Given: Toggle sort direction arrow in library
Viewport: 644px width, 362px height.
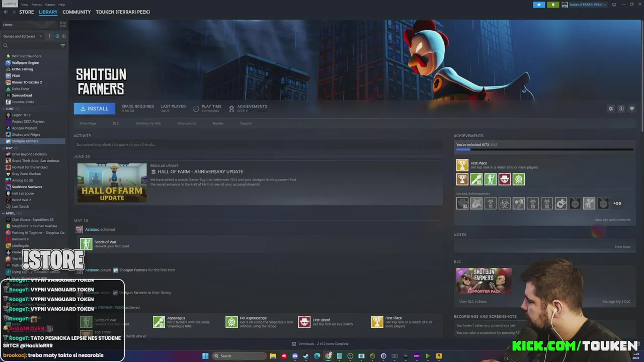Looking at the screenshot, I should point(49,36).
